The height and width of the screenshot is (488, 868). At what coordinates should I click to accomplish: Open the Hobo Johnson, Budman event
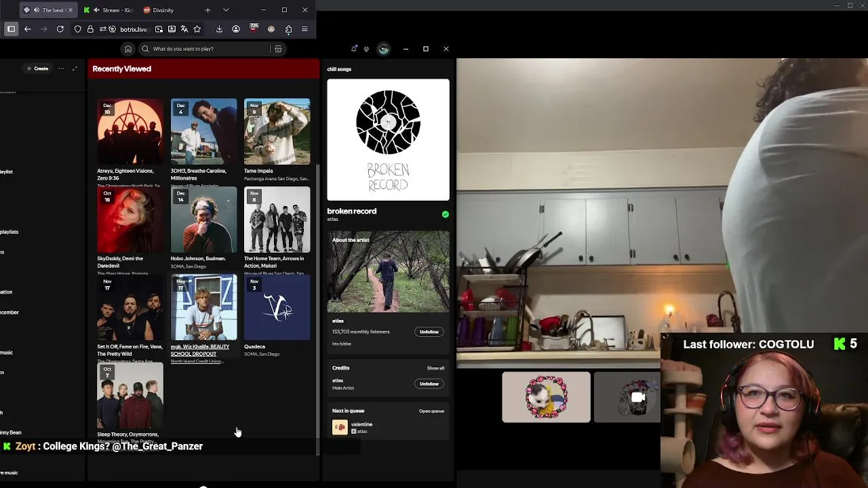203,228
